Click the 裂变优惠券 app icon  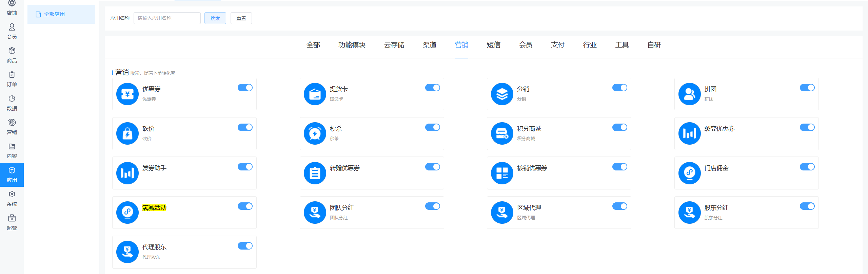pyautogui.click(x=690, y=133)
